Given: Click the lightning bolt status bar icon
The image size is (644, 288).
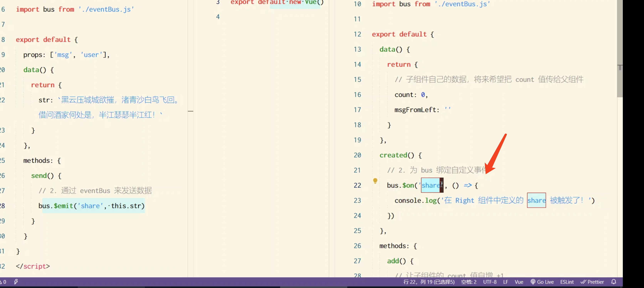Looking at the screenshot, I should click(x=16, y=282).
